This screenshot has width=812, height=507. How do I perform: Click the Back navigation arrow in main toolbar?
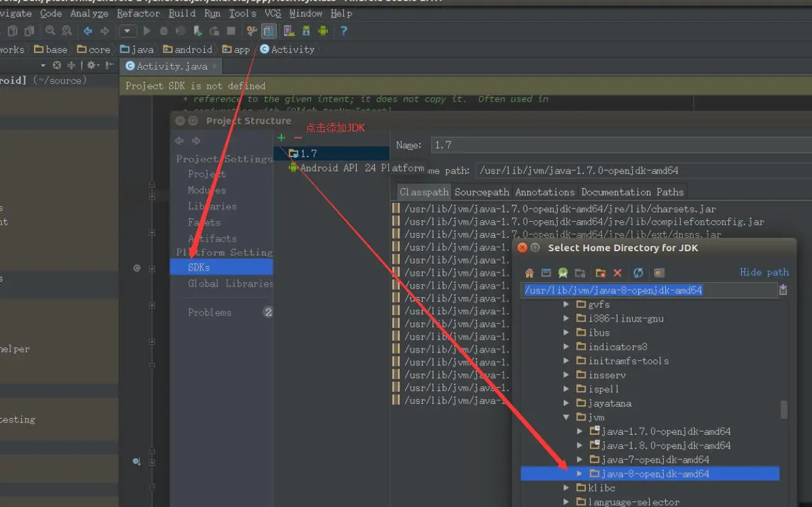pyautogui.click(x=88, y=31)
